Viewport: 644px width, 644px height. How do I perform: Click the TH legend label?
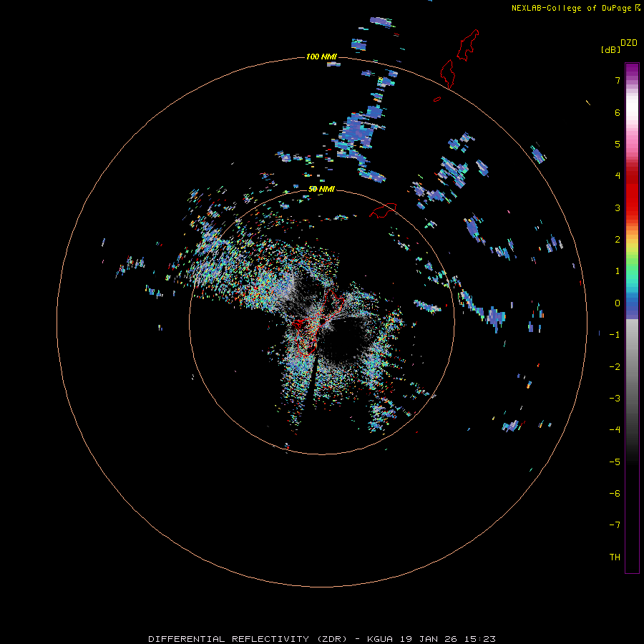click(x=615, y=557)
